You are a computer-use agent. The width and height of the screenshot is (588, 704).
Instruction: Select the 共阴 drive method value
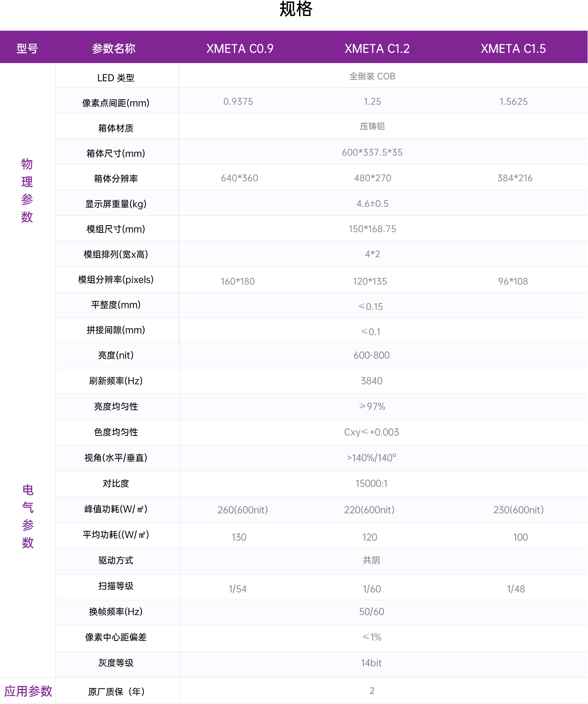pyautogui.click(x=371, y=561)
